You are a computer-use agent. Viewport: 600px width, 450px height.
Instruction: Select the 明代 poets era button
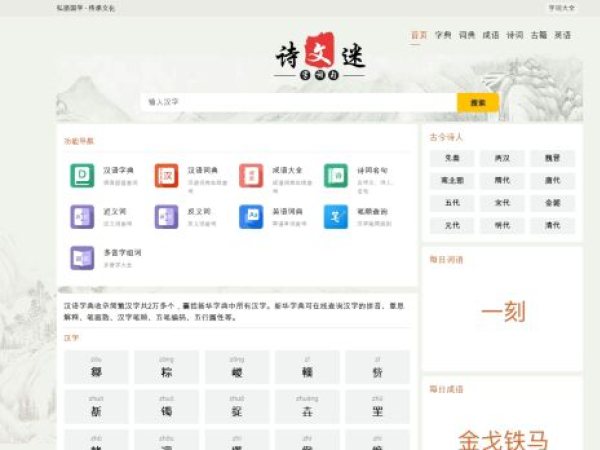[502, 225]
